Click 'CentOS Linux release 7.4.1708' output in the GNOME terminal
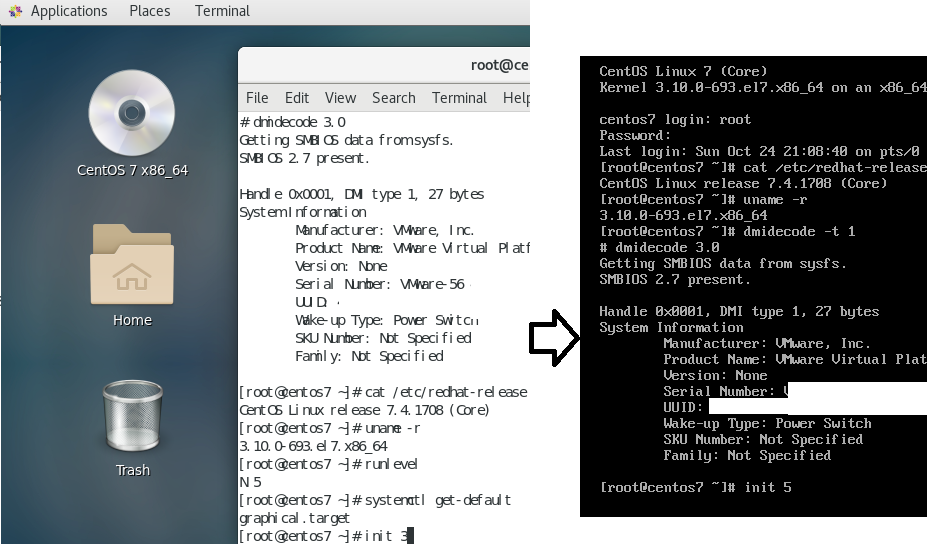The height and width of the screenshot is (544, 929). tap(364, 410)
